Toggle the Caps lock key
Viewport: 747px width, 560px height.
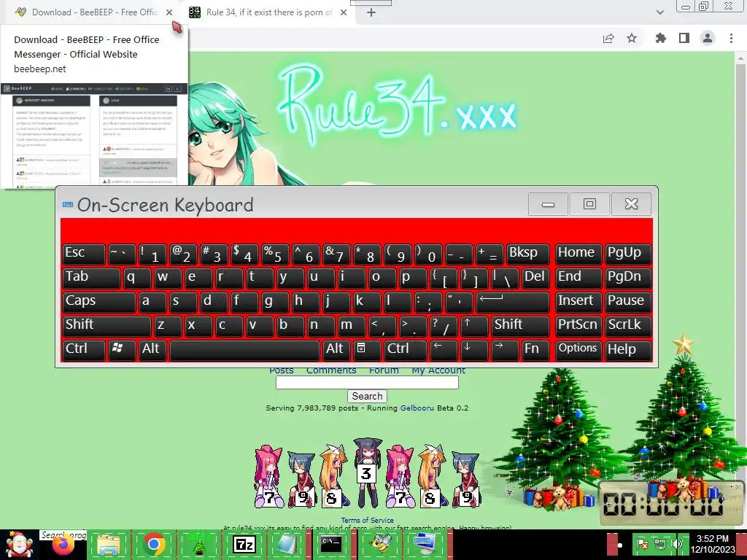pos(99,302)
